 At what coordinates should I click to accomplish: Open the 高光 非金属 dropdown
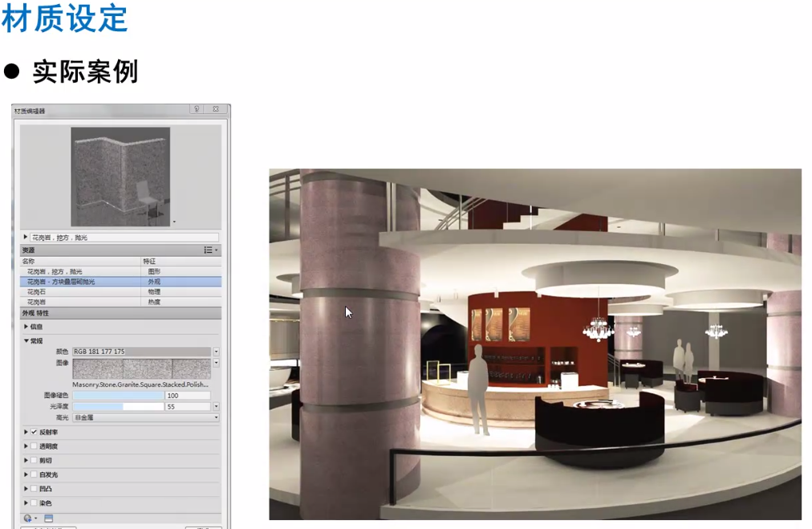(x=145, y=417)
